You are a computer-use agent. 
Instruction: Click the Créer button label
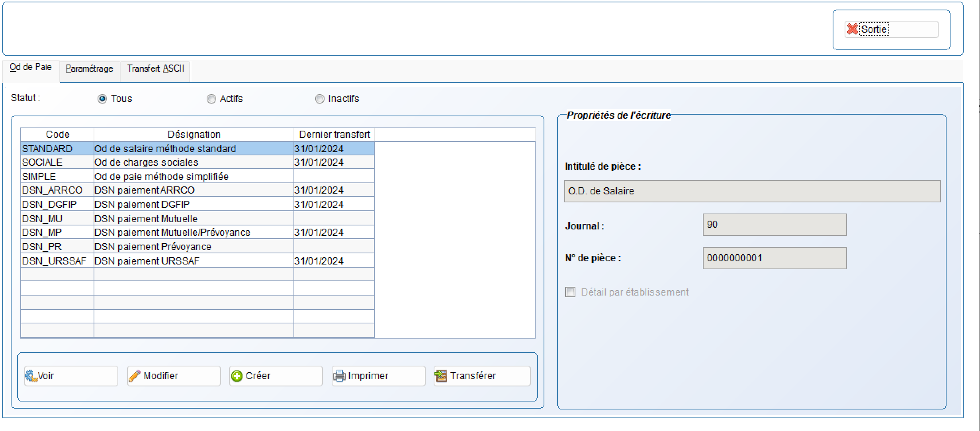pos(258,376)
